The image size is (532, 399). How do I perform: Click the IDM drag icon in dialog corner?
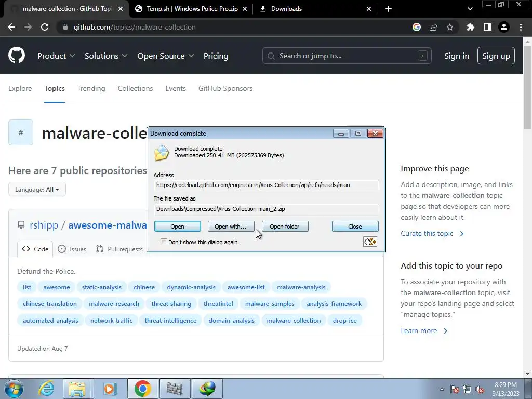pos(370,242)
